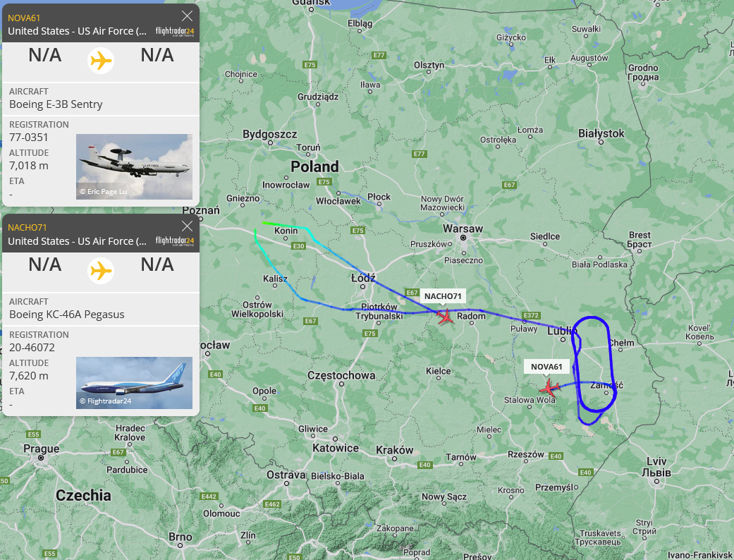
Task: Click the yellow plane icon in NACHO71 panel
Action: 101,271
